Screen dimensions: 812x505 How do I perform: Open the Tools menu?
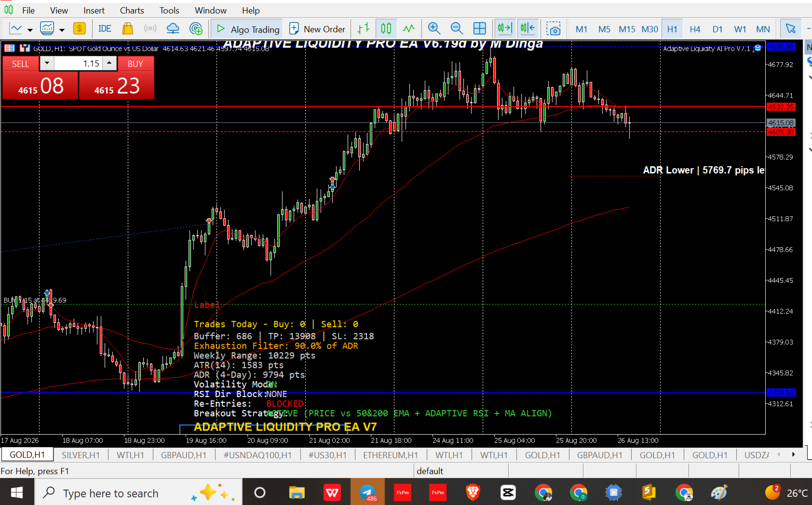click(x=169, y=11)
